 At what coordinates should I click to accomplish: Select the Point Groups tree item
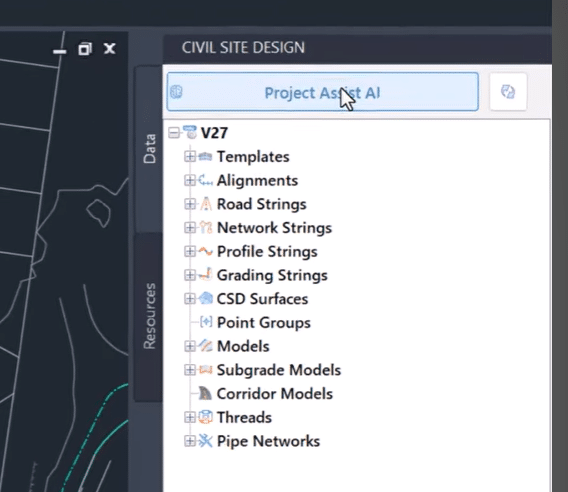click(264, 323)
